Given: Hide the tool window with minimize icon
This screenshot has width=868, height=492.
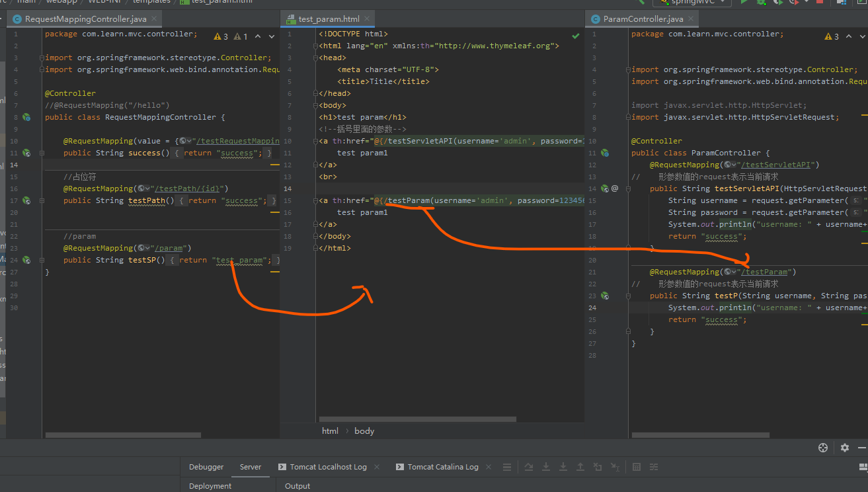Looking at the screenshot, I should (863, 448).
